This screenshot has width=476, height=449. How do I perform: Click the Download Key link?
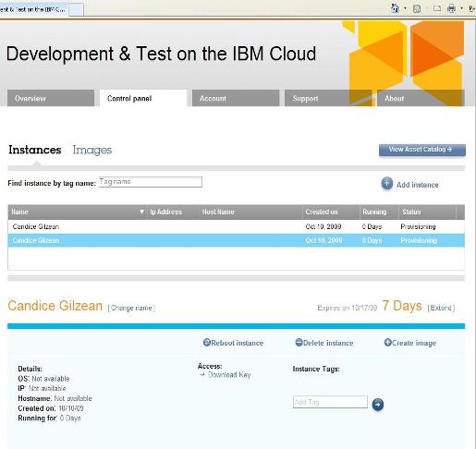[x=229, y=375]
